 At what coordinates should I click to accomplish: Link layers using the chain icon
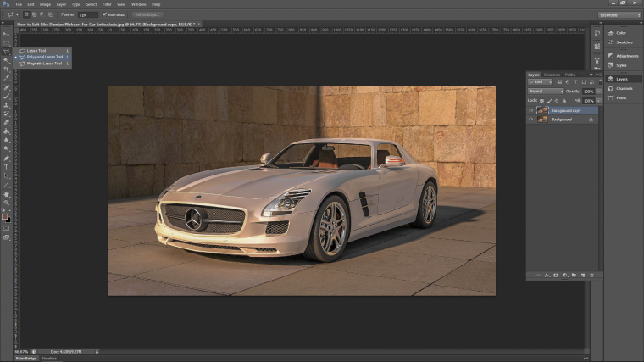click(x=537, y=276)
